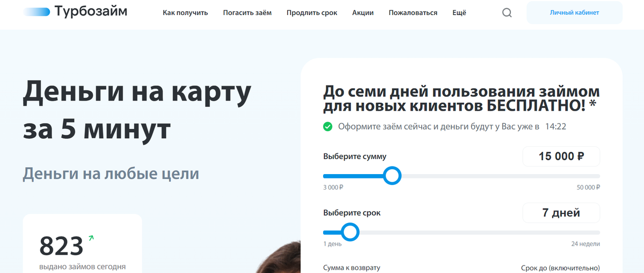The height and width of the screenshot is (273, 644).
Task: Click the 3 000 ₽ minimum label
Action: click(x=333, y=188)
